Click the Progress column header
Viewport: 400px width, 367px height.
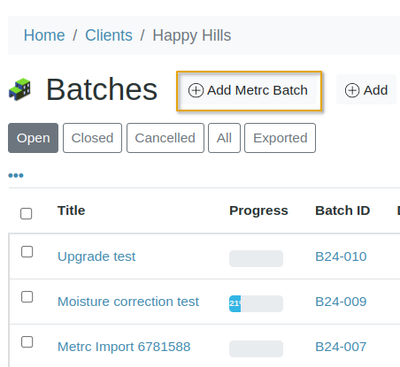point(259,211)
